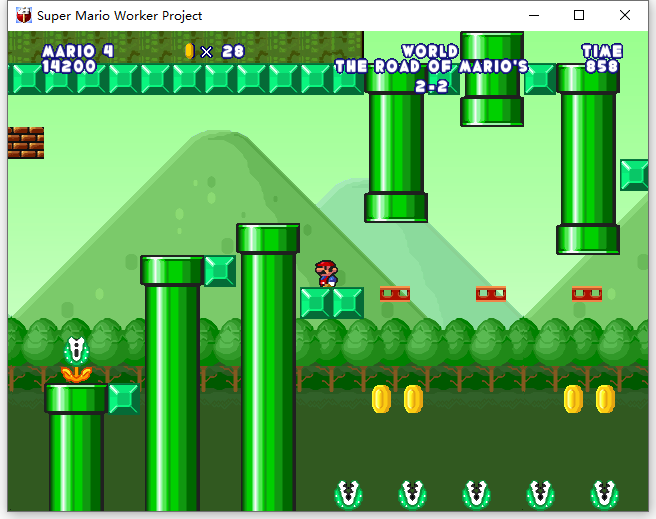The width and height of the screenshot is (656, 519).
Task: Click the first gold coin of the pair nearer Mario
Action: click(381, 399)
